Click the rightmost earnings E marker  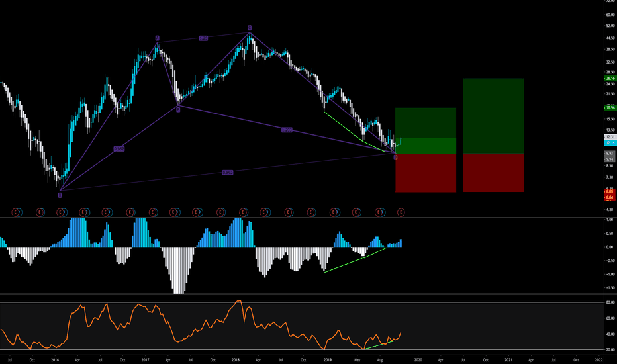point(401,212)
